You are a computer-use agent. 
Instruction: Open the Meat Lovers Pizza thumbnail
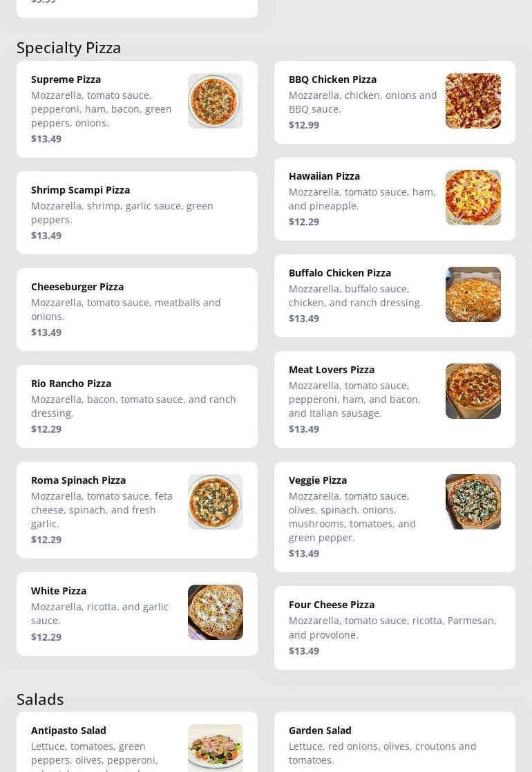pos(473,391)
